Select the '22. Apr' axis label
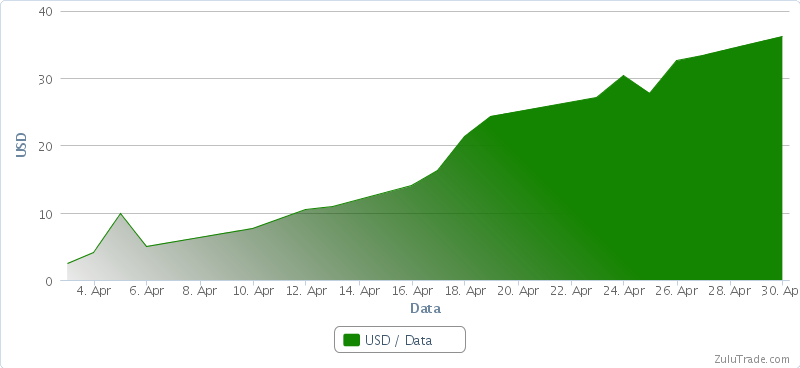 tap(571, 291)
